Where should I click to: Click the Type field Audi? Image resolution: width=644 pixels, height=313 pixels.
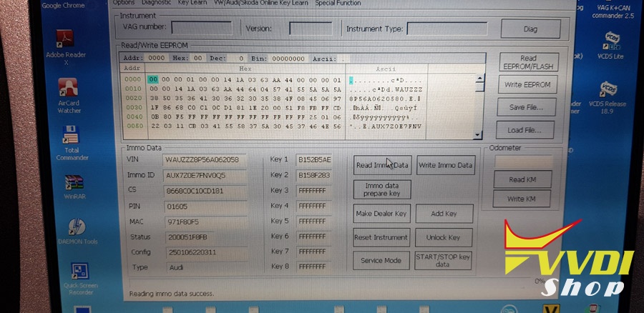click(x=207, y=267)
